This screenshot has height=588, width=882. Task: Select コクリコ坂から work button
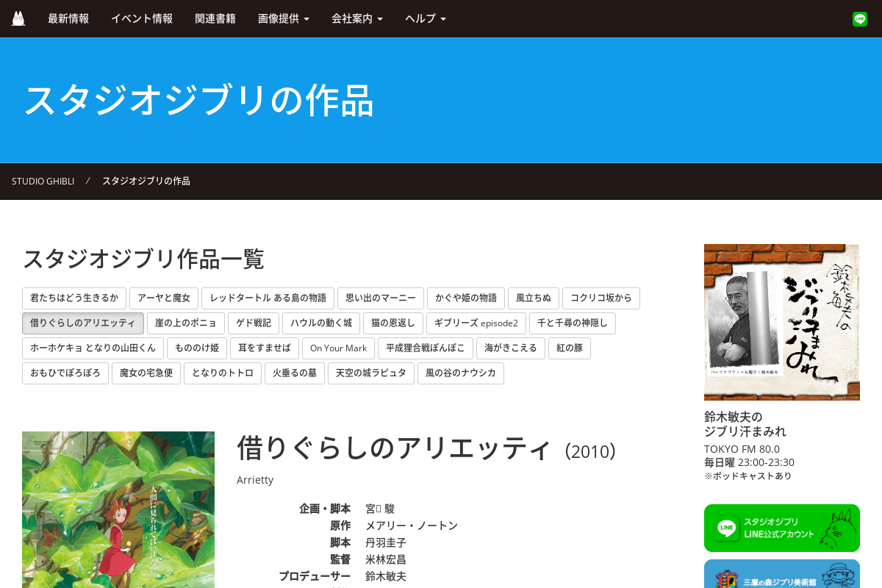[601, 298]
